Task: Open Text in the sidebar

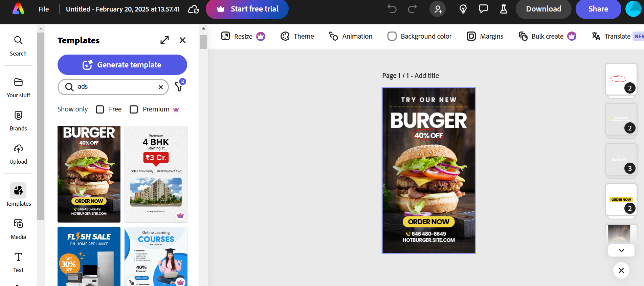Action: pyautogui.click(x=18, y=263)
